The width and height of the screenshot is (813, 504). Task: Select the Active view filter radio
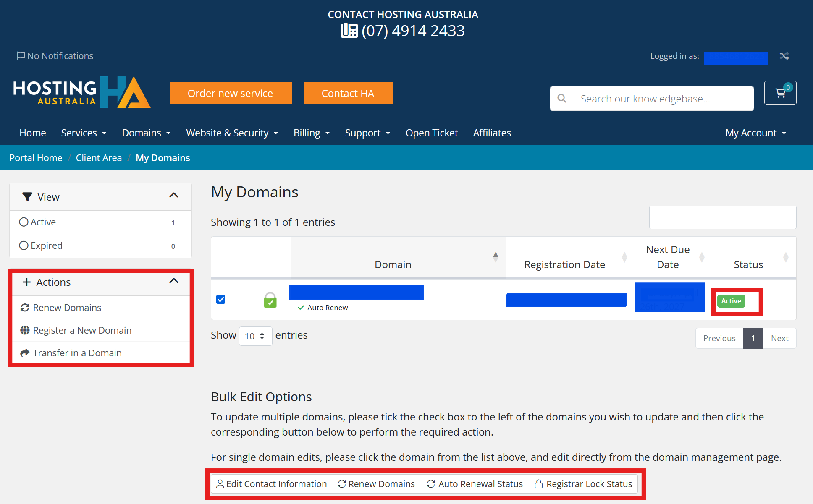pos(24,222)
